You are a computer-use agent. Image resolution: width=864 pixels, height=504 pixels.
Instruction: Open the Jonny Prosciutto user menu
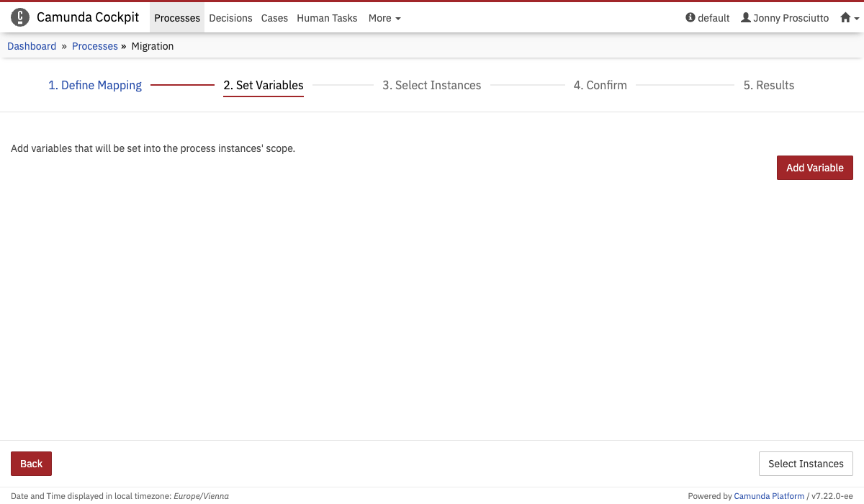point(784,17)
